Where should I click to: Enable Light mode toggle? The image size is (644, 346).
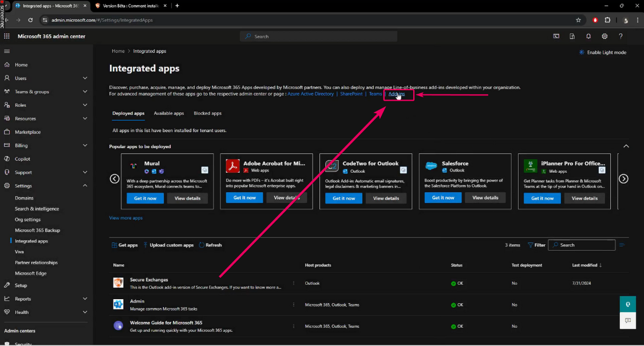[603, 52]
